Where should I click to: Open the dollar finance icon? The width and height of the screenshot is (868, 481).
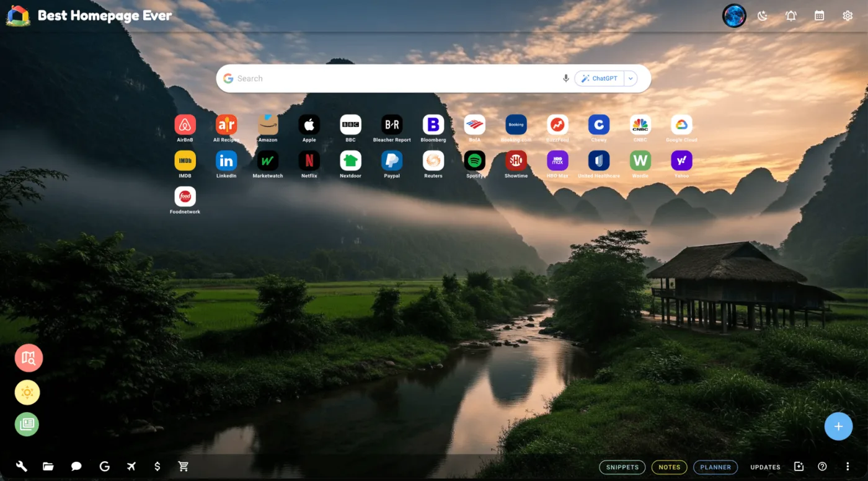(157, 467)
